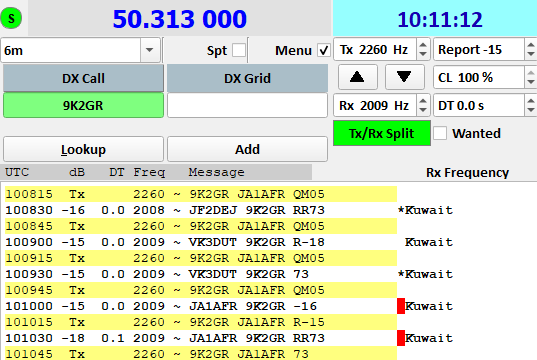Click the Add button

(247, 149)
